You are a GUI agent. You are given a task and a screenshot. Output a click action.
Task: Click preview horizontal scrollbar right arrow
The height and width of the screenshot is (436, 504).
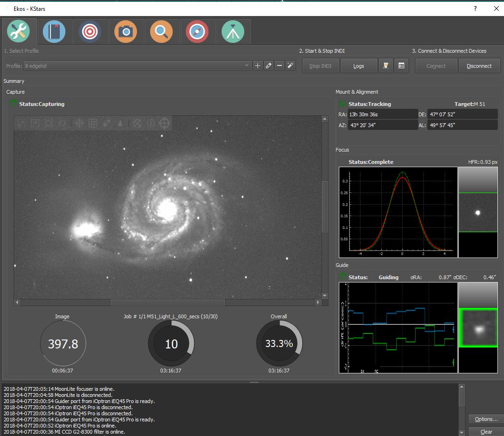click(318, 302)
